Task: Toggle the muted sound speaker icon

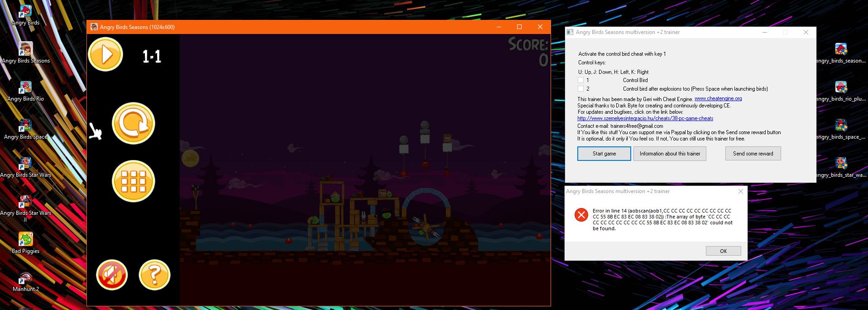Action: tap(112, 275)
